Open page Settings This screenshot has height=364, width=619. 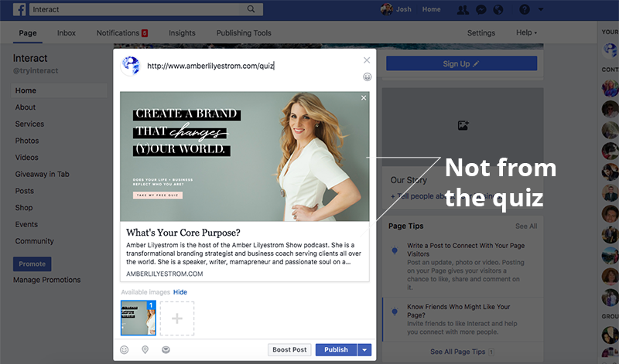pyautogui.click(x=480, y=33)
